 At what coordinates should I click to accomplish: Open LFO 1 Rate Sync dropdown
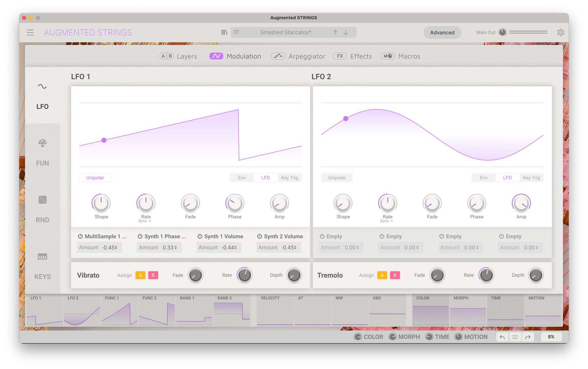(145, 221)
